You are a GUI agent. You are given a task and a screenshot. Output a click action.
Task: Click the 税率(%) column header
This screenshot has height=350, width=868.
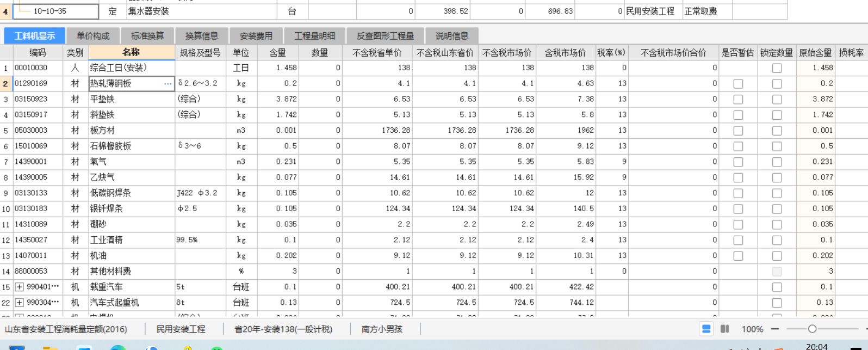611,52
